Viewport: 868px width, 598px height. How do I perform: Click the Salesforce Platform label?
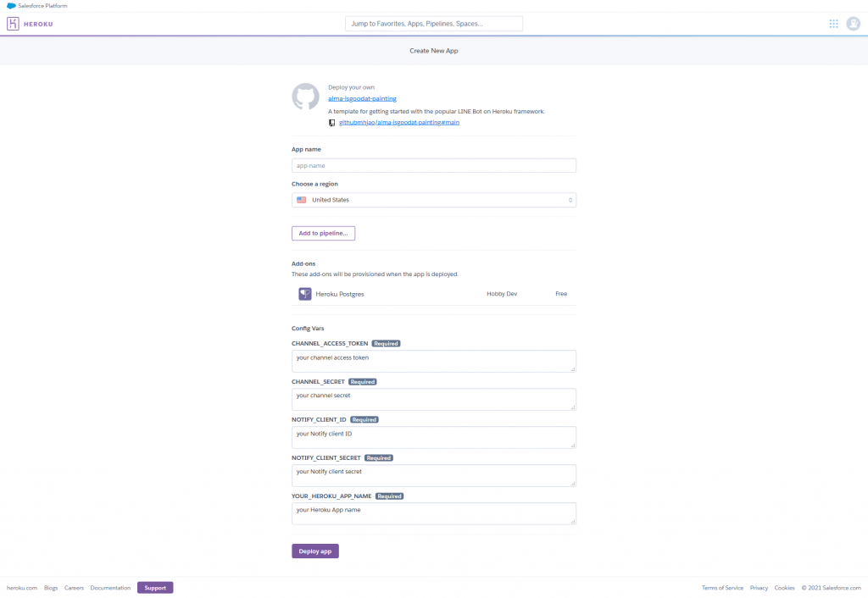click(42, 6)
